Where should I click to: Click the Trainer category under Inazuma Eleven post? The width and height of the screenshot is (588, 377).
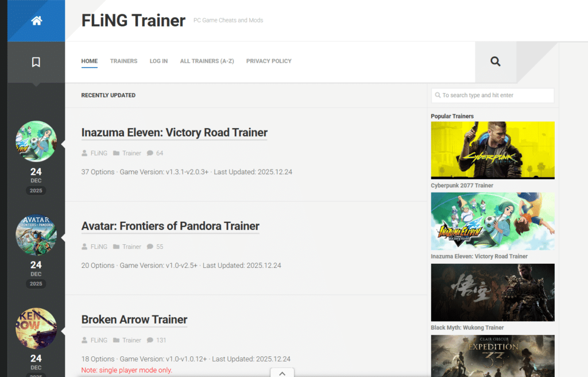(x=131, y=153)
